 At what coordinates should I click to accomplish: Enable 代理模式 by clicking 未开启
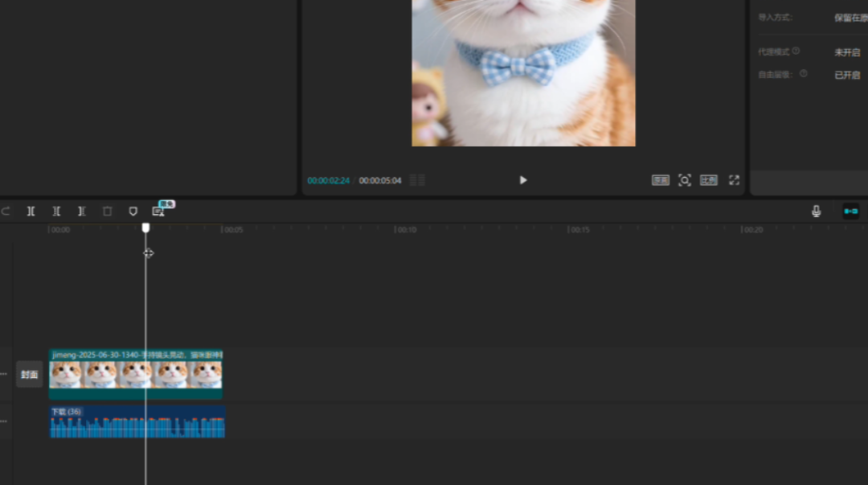(846, 51)
